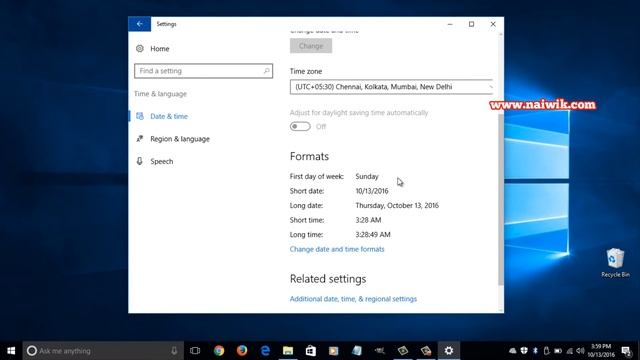640x360 pixels.
Task: Click the taskbar clock showing 3:59 PM
Action: [601, 351]
